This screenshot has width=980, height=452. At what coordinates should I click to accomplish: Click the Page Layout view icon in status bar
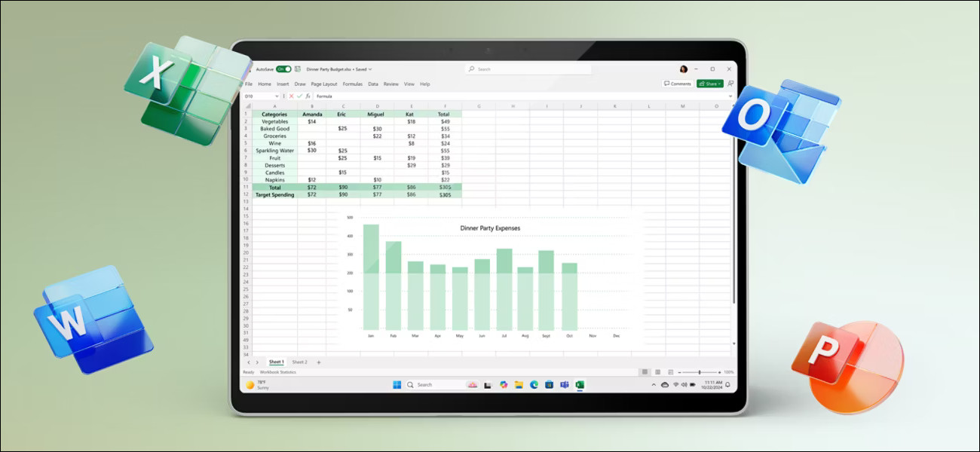657,371
